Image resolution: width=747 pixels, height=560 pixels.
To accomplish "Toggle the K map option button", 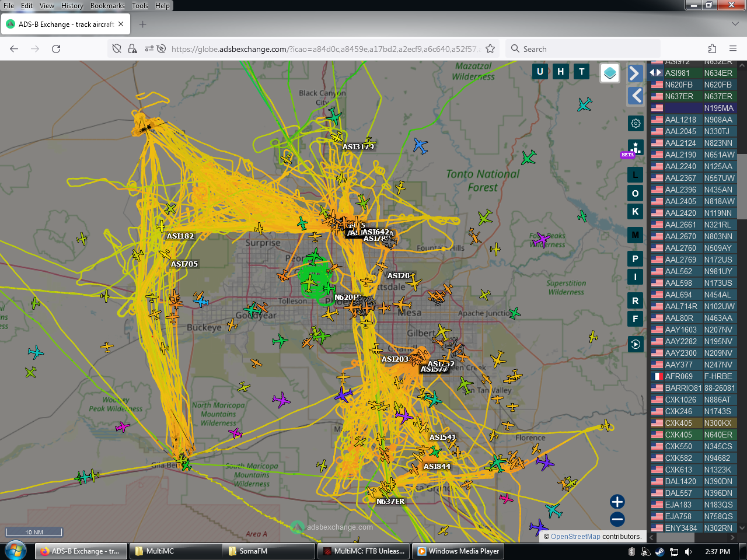I will [636, 211].
